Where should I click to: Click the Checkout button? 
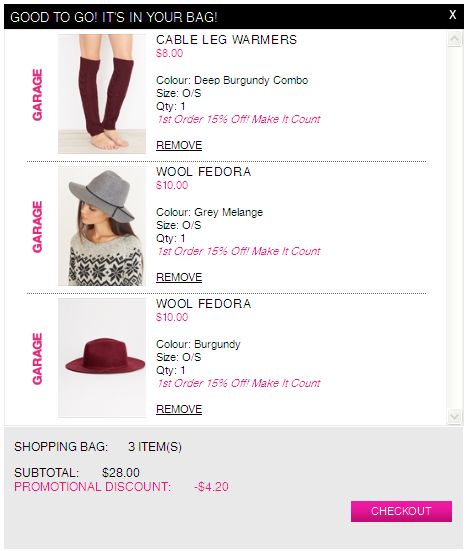(401, 511)
